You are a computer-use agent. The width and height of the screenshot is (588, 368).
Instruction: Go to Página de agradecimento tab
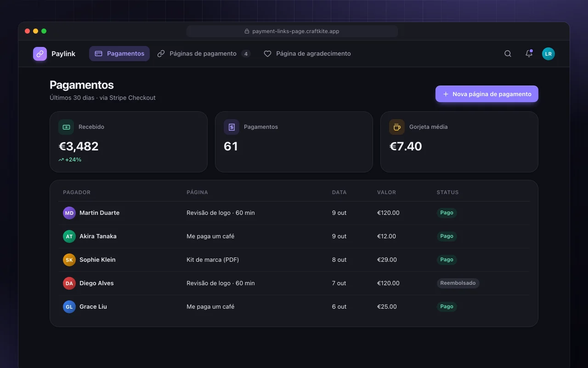[x=307, y=54]
